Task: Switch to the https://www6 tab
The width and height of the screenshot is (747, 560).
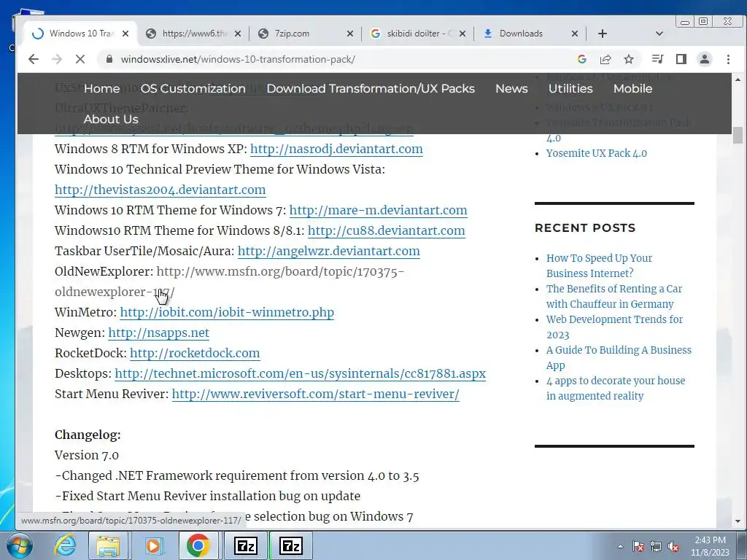Action: pyautogui.click(x=193, y=34)
